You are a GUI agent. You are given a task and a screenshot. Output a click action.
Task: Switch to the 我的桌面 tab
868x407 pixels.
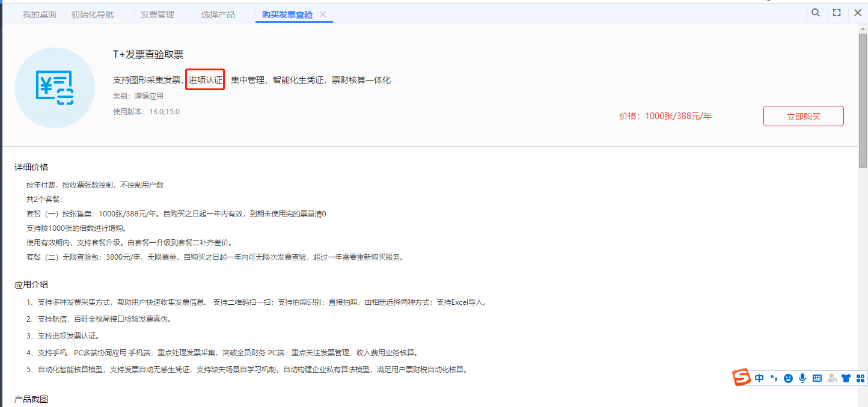click(40, 14)
